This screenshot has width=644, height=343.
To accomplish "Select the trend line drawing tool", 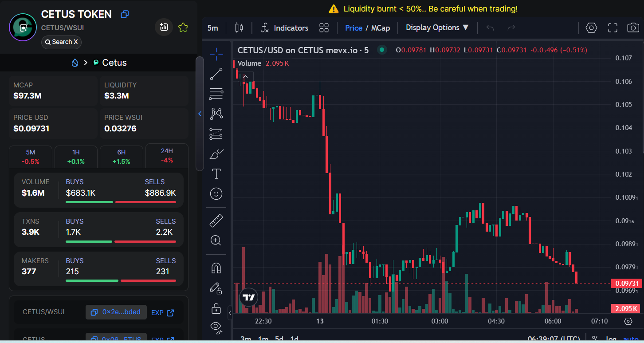I will (x=216, y=74).
